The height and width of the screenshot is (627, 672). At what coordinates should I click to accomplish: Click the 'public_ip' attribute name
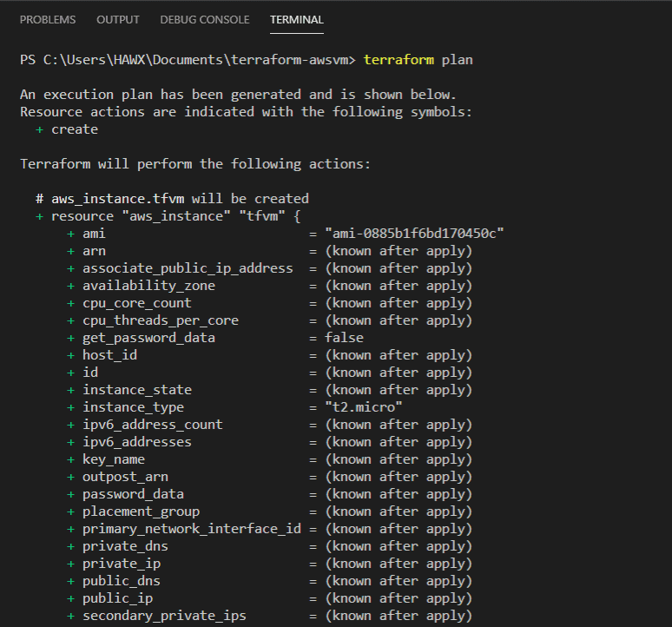117,598
